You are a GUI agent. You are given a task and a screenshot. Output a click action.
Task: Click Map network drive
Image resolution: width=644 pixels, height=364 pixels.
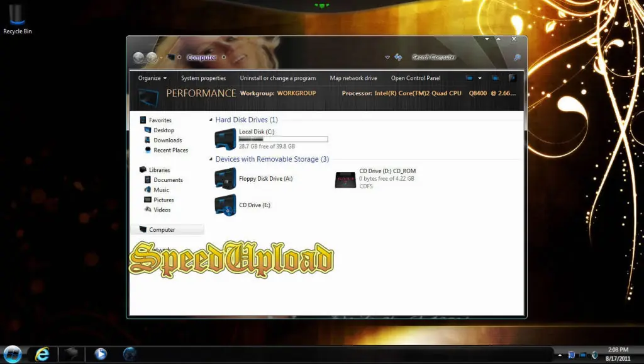[353, 78]
